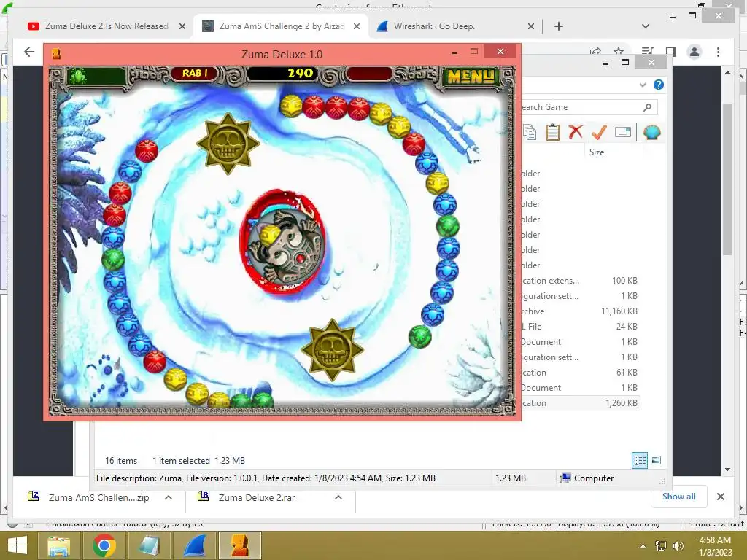747x560 pixels.
Task: Open Chrome media controls icon
Action: pos(647,52)
